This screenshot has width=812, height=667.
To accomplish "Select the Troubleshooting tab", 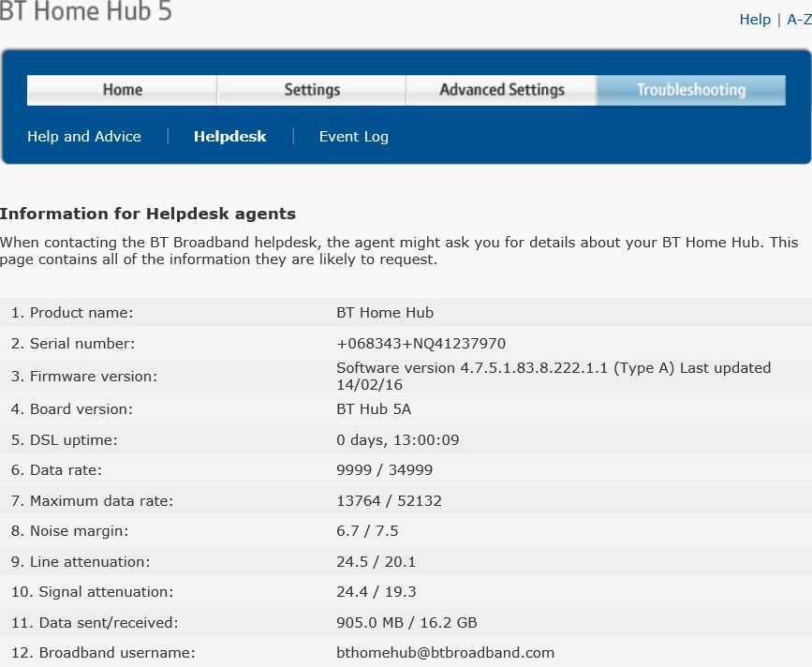I will [691, 90].
